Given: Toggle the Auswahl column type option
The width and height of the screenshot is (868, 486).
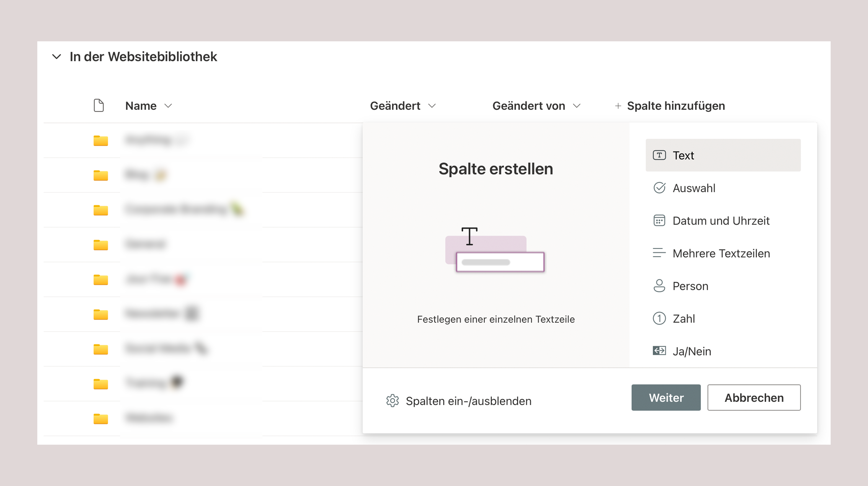Looking at the screenshot, I should pos(693,187).
